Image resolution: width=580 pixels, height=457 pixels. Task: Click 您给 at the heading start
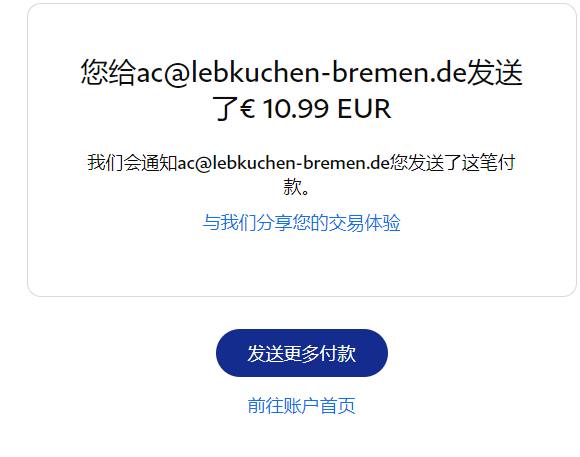[108, 72]
